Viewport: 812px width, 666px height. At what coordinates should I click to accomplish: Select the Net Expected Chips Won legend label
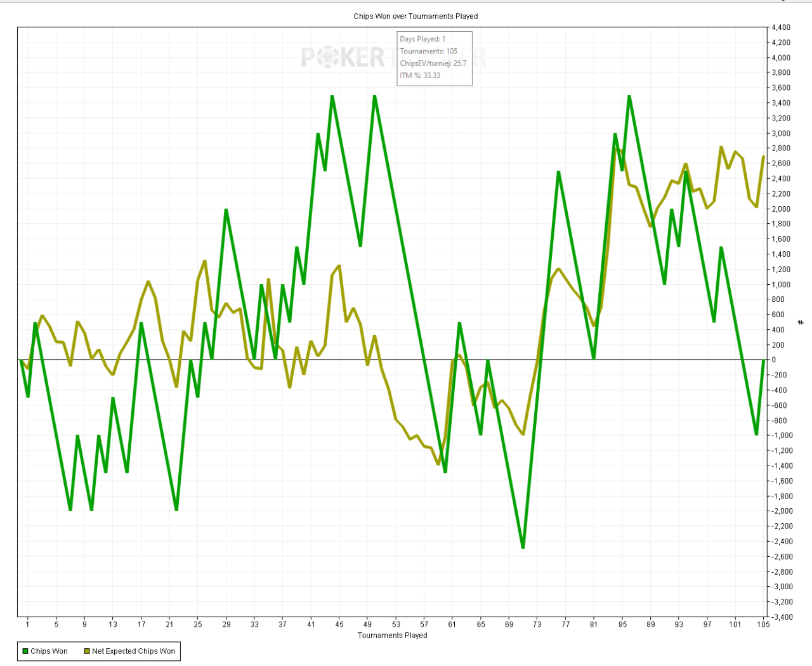[133, 651]
